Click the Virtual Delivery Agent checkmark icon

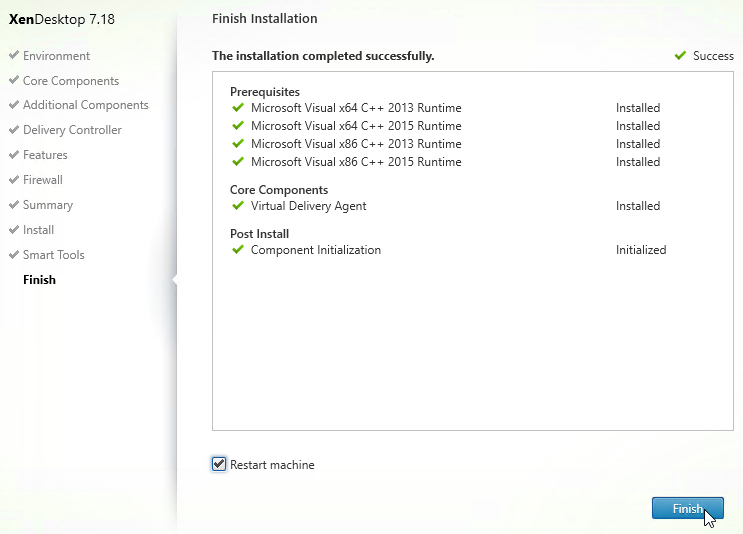pyautogui.click(x=238, y=206)
